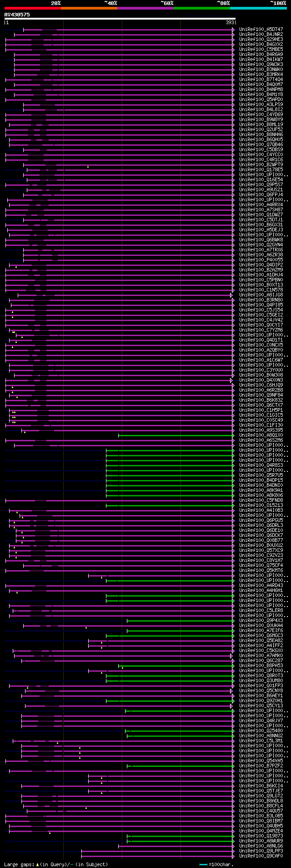
Task: Click the white query sequence ruler bar
Action: pyautogui.click(x=120, y=19)
